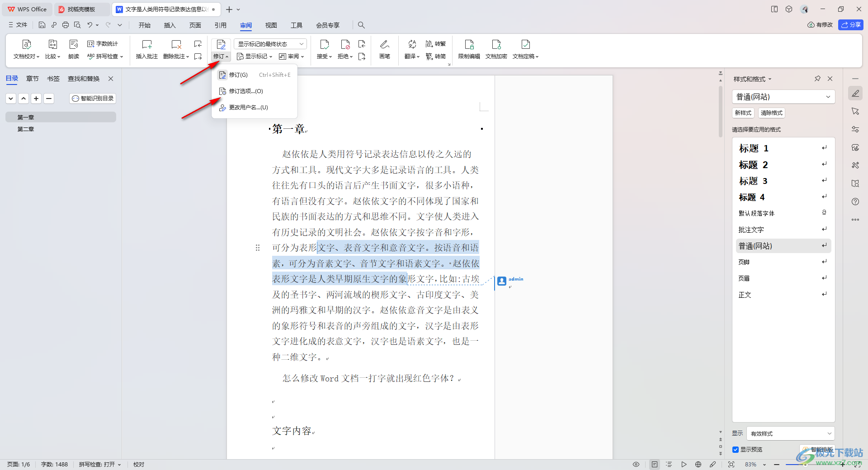
Task: Click the 分享 share button
Action: point(851,25)
